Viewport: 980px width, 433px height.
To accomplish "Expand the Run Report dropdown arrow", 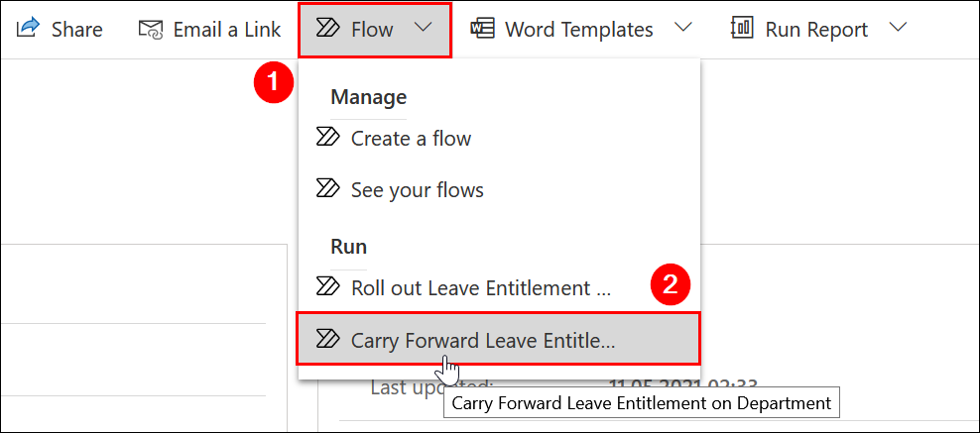I will tap(898, 29).
